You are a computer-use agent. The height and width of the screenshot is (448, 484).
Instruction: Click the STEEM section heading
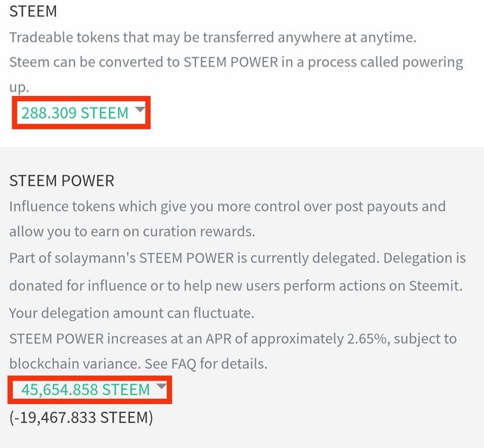[33, 13]
